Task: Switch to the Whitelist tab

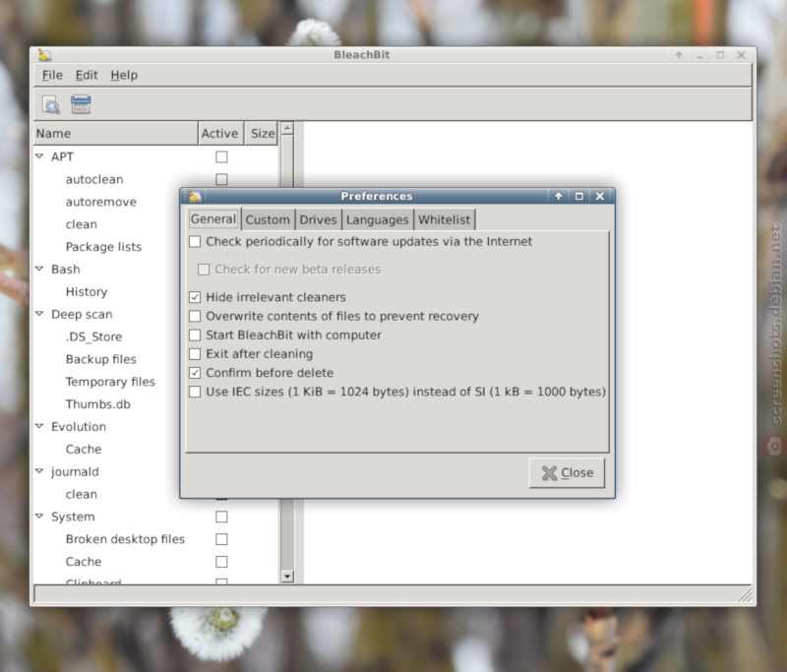Action: point(445,219)
